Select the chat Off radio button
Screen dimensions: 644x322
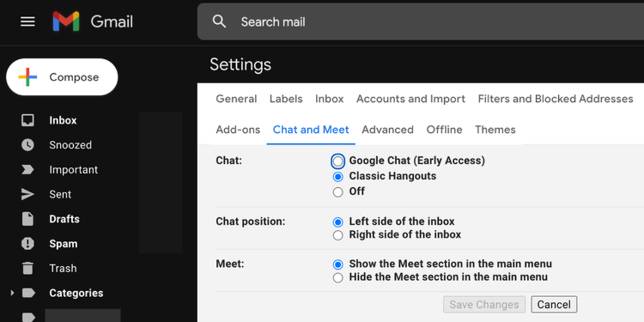tap(337, 192)
